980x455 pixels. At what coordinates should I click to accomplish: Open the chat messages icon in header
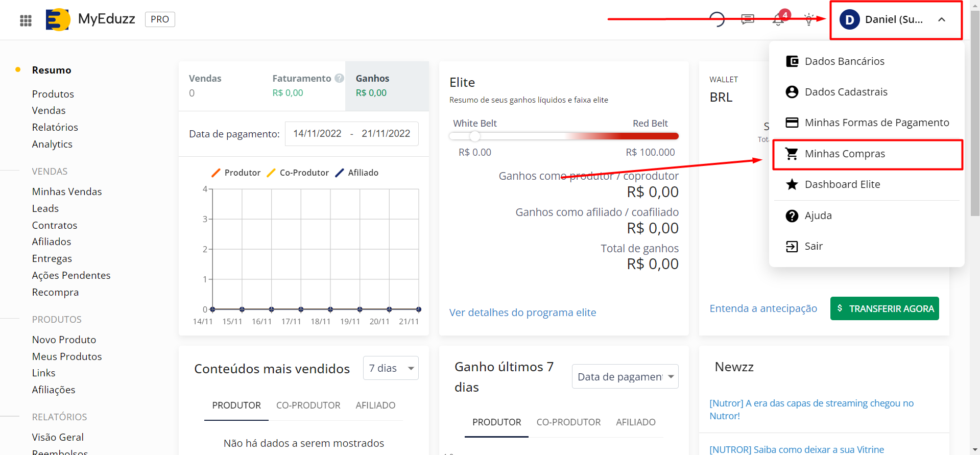tap(748, 20)
